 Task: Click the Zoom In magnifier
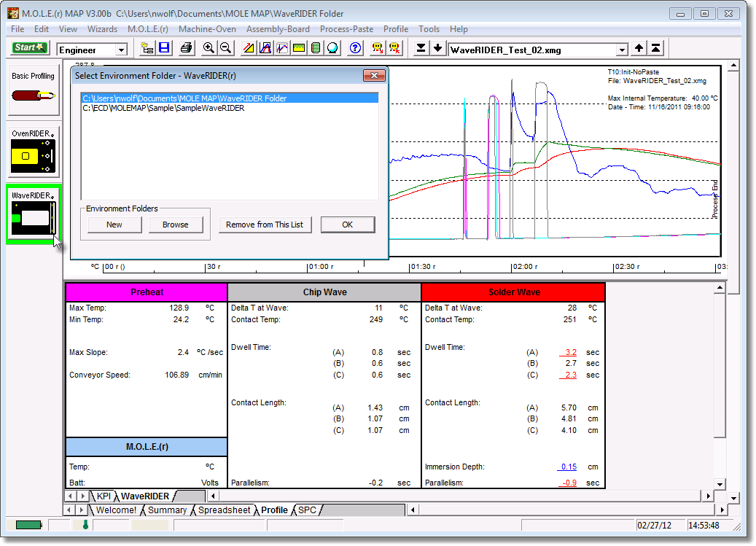tap(209, 48)
